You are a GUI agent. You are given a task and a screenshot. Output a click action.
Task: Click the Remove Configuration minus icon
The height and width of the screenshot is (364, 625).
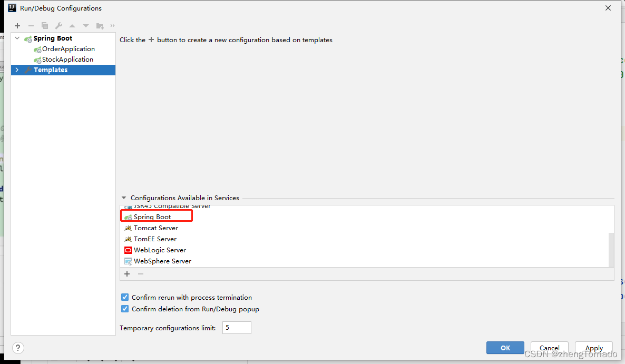[x=31, y=26]
